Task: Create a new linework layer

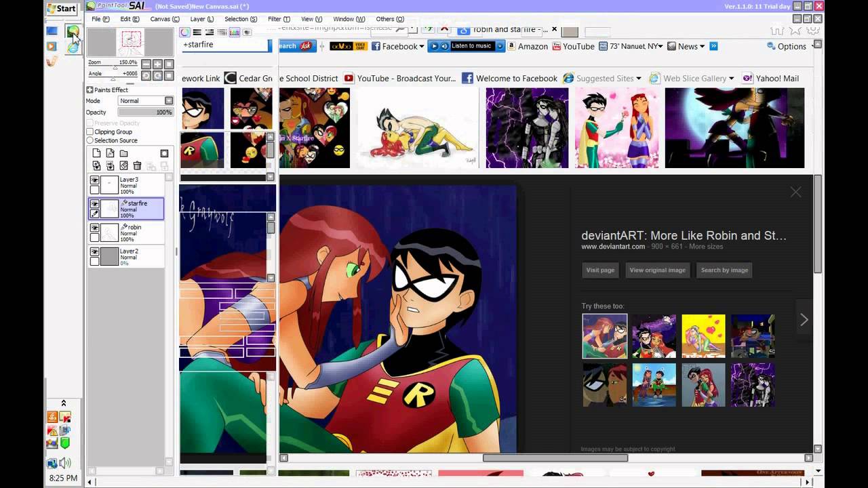Action: click(x=110, y=153)
